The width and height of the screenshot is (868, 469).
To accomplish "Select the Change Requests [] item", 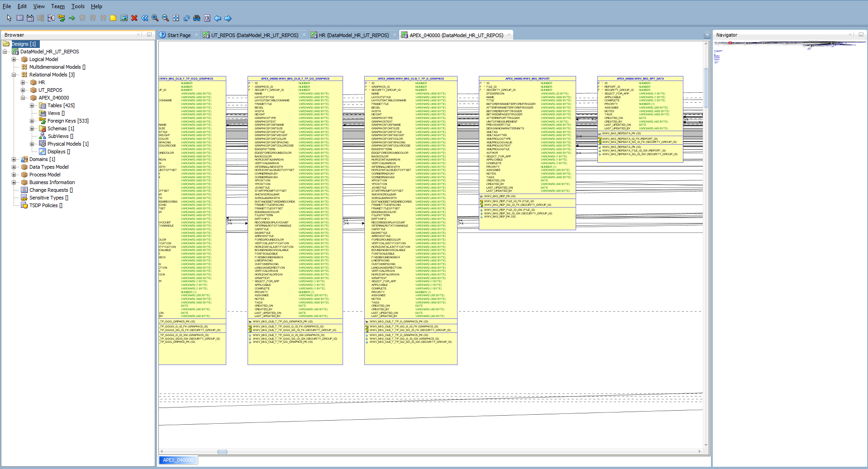I will point(51,190).
